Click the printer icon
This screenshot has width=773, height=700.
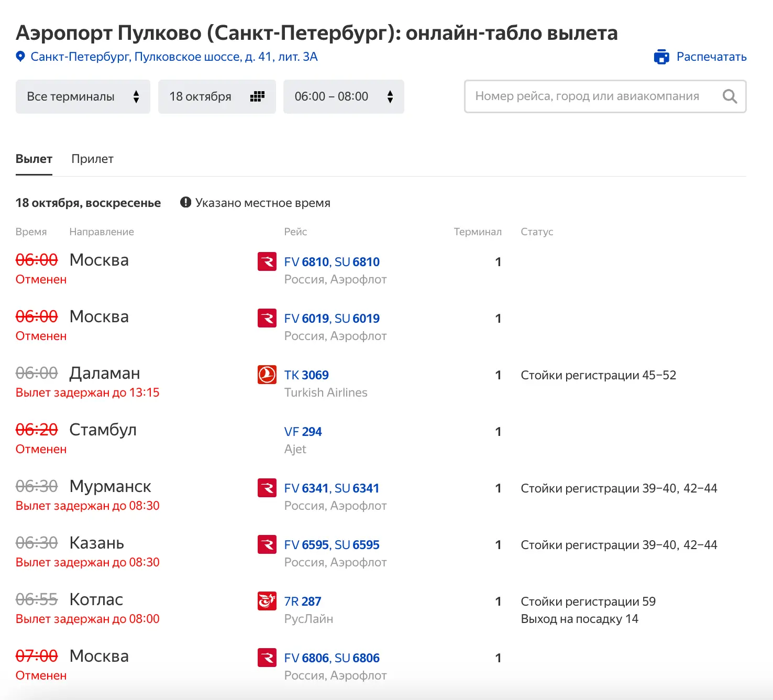(x=661, y=57)
